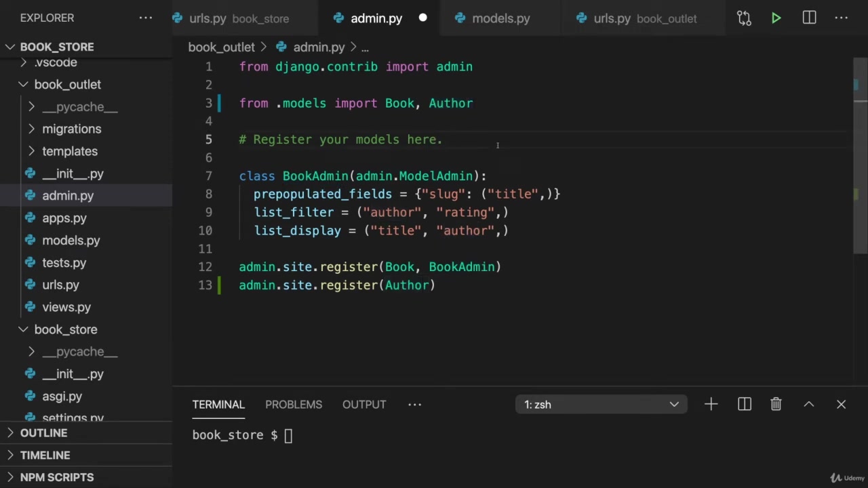Maximize terminal panel with up chevron
This screenshot has height=488, width=868.
coord(808,405)
